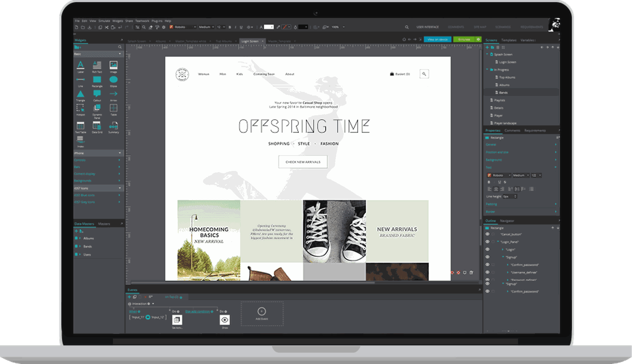Select the Text Table widget
The image size is (632, 364).
81,127
